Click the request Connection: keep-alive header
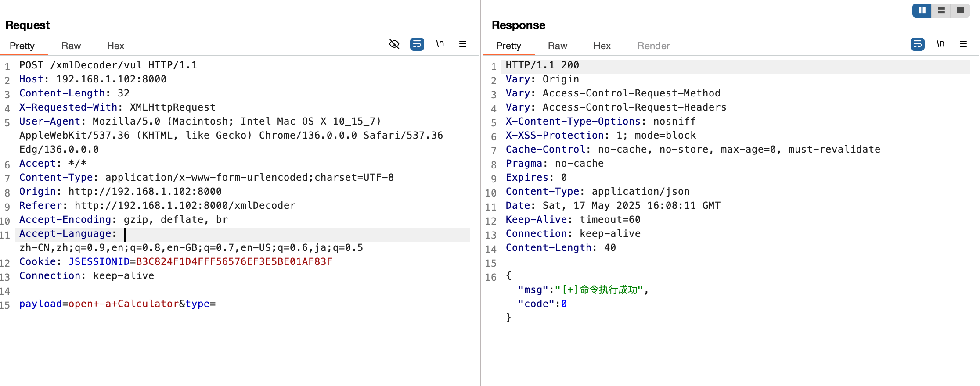The width and height of the screenshot is (980, 386). point(86,276)
